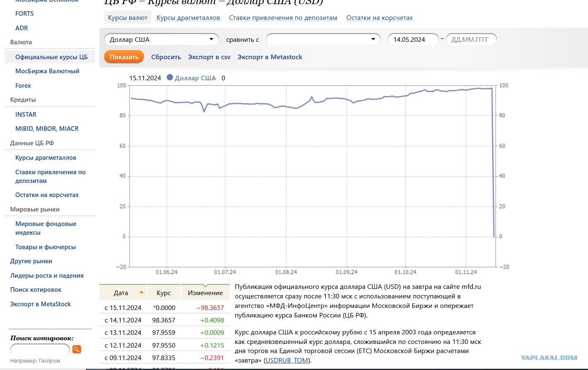Click the end date ДД.ММ.ГГГГ field
588x370 pixels.
[471, 39]
